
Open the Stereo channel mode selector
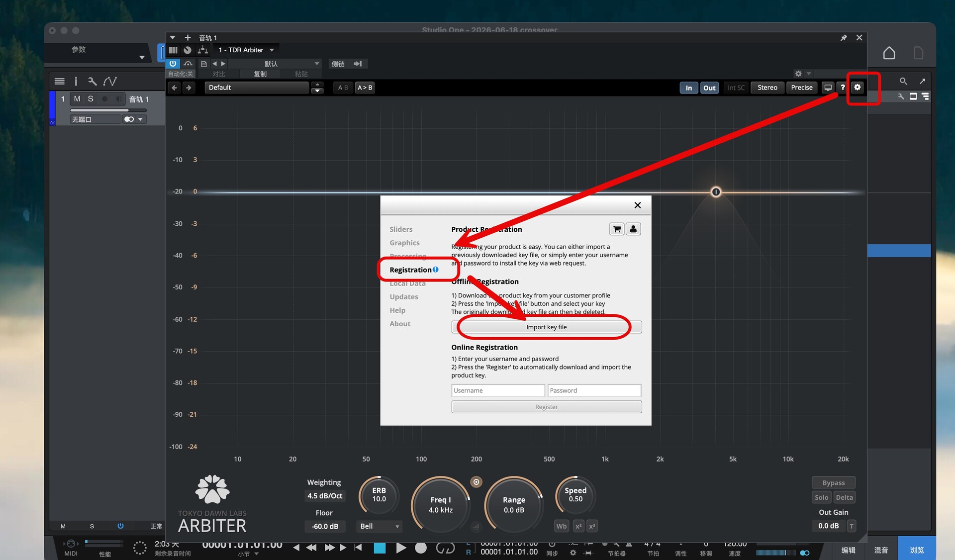click(767, 88)
